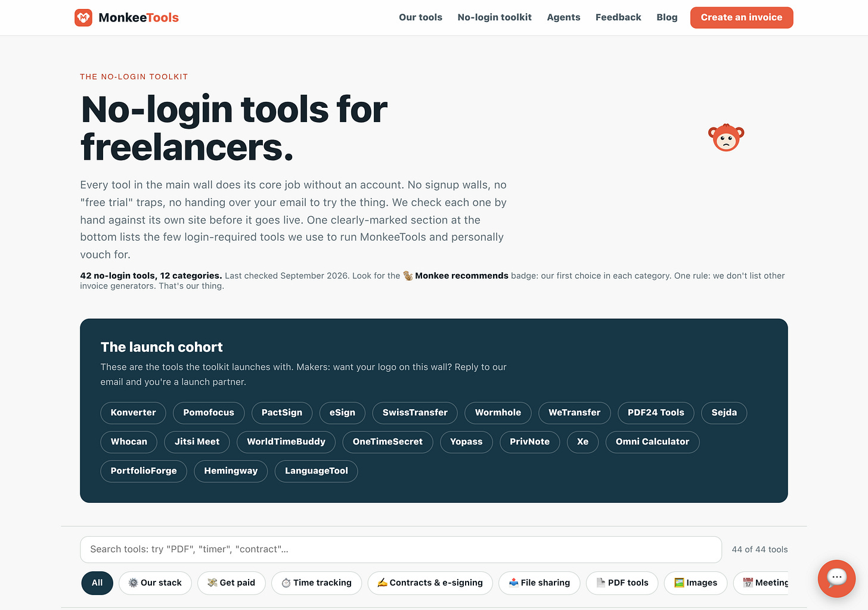Open Yopass pill link
Image resolution: width=868 pixels, height=610 pixels.
pos(466,441)
